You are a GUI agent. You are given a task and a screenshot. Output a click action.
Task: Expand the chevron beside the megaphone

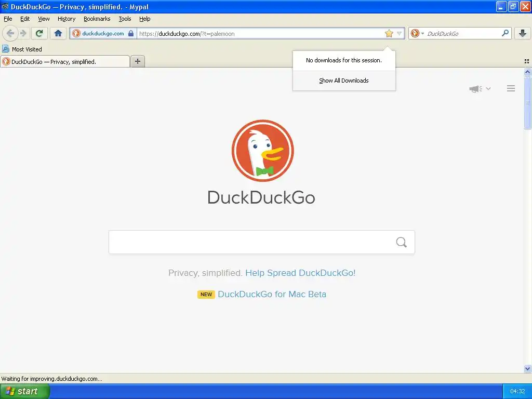[488, 88]
